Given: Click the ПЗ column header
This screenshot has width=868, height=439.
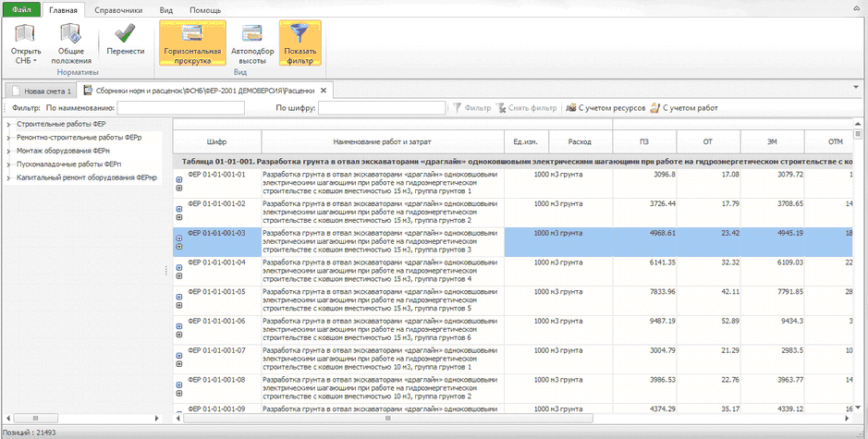Looking at the screenshot, I should [644, 141].
